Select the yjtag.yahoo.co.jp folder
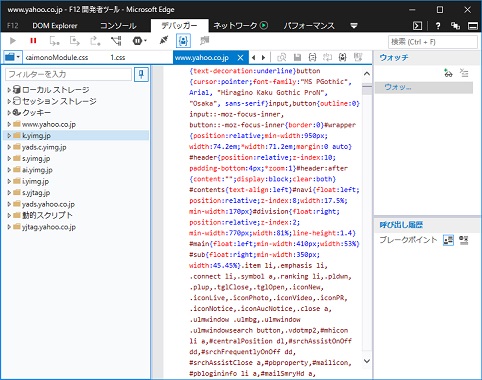The width and height of the screenshot is (482, 380). 49,227
